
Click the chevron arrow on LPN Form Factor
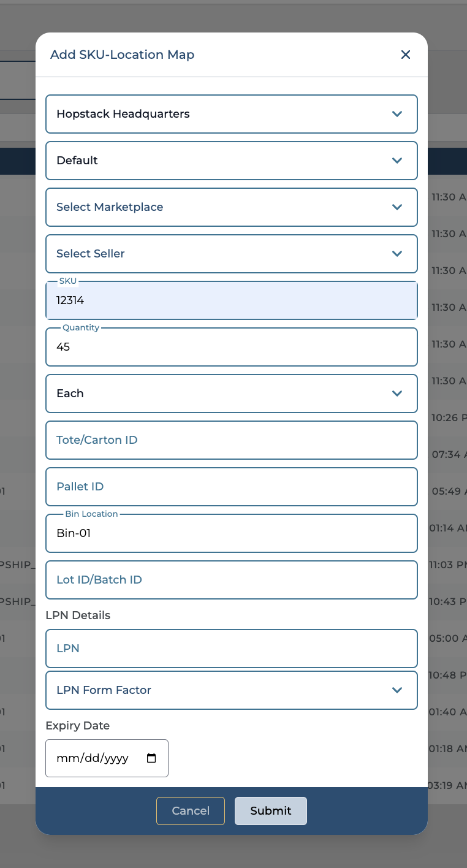(x=397, y=690)
